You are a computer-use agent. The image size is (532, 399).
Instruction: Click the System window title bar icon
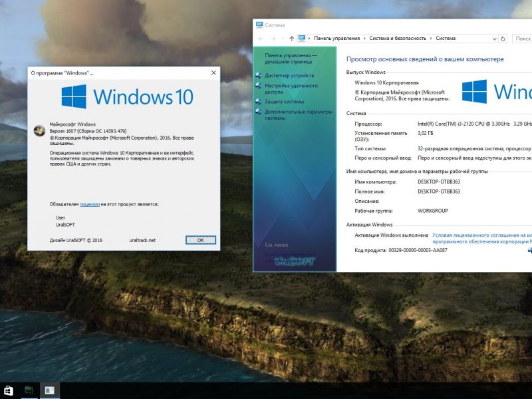[259, 25]
